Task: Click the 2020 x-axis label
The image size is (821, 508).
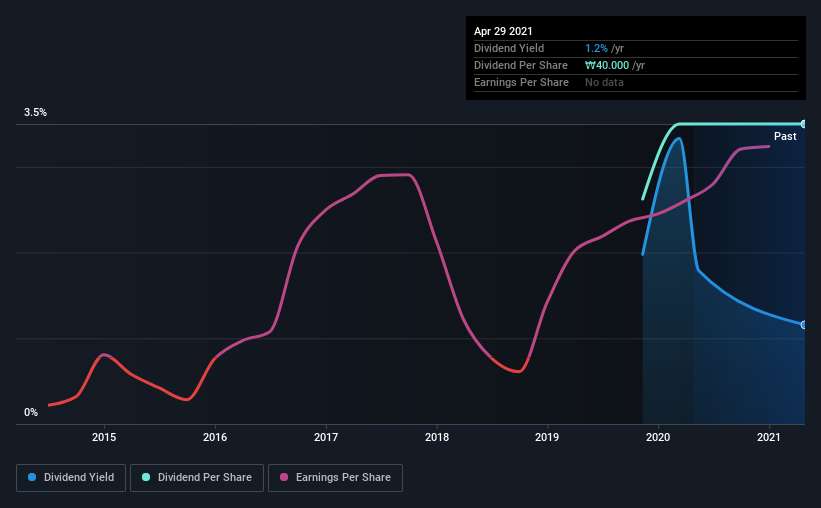Action: coord(658,437)
